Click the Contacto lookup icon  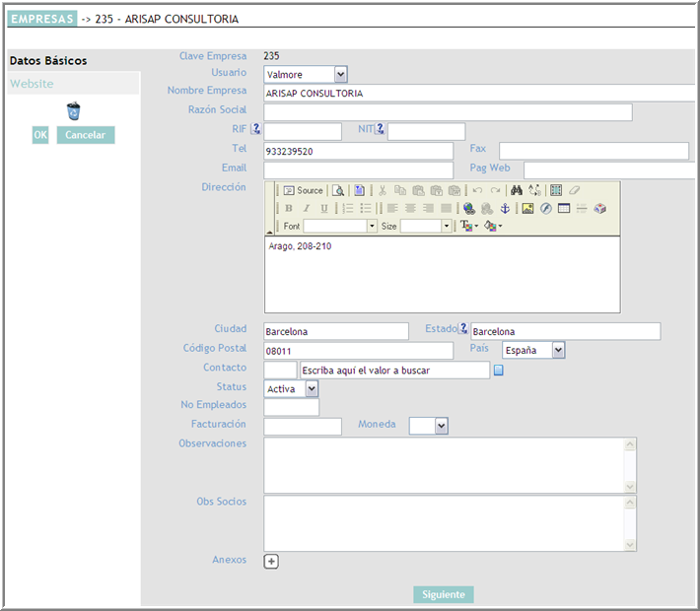(x=499, y=370)
